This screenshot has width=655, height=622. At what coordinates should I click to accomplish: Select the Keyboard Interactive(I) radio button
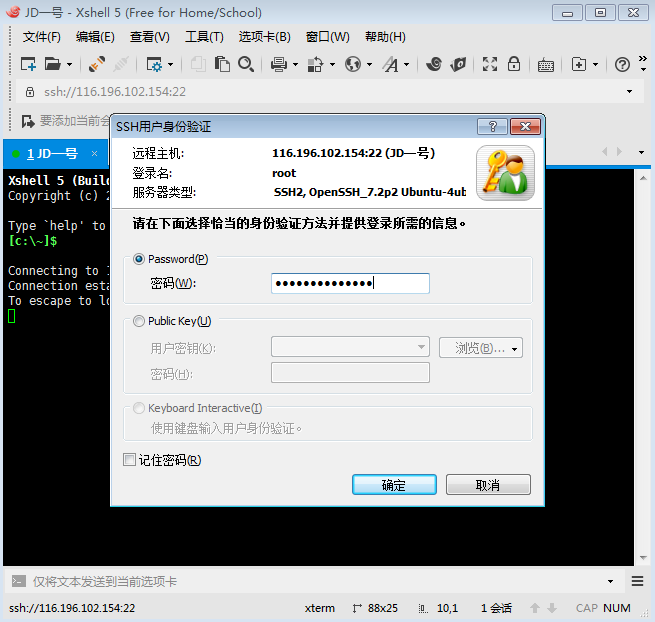pos(139,408)
